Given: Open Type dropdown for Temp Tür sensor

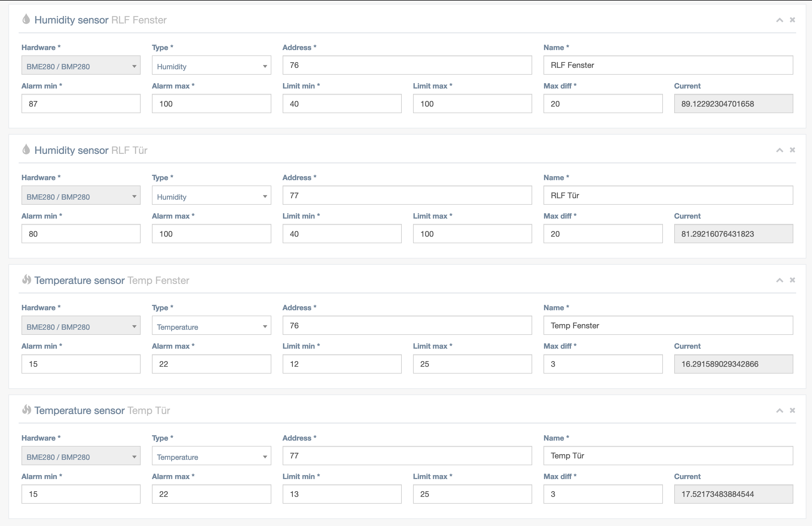Looking at the screenshot, I should (211, 456).
